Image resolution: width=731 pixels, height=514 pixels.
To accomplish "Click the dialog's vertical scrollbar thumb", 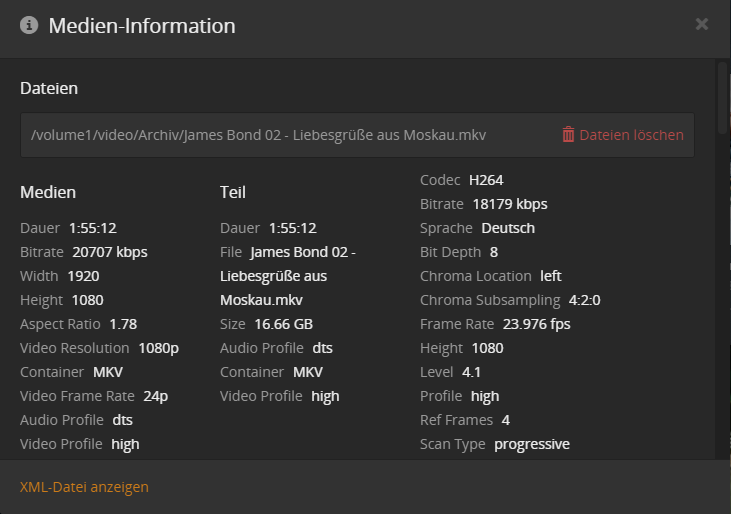I will pyautogui.click(x=722, y=95).
